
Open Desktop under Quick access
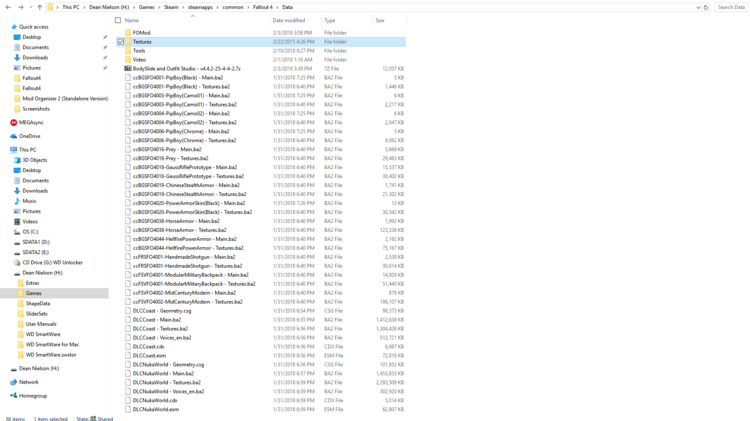coord(32,37)
